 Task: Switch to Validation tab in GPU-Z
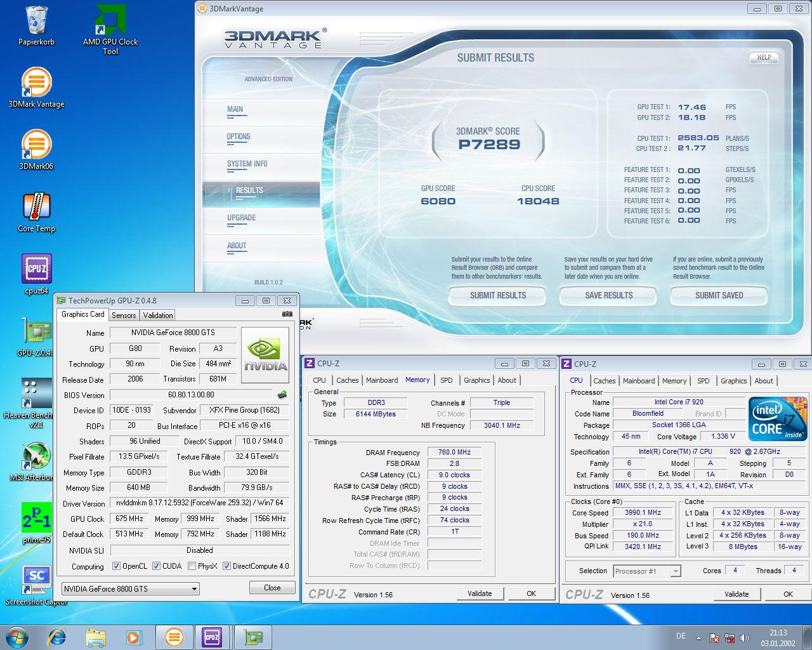pos(158,315)
